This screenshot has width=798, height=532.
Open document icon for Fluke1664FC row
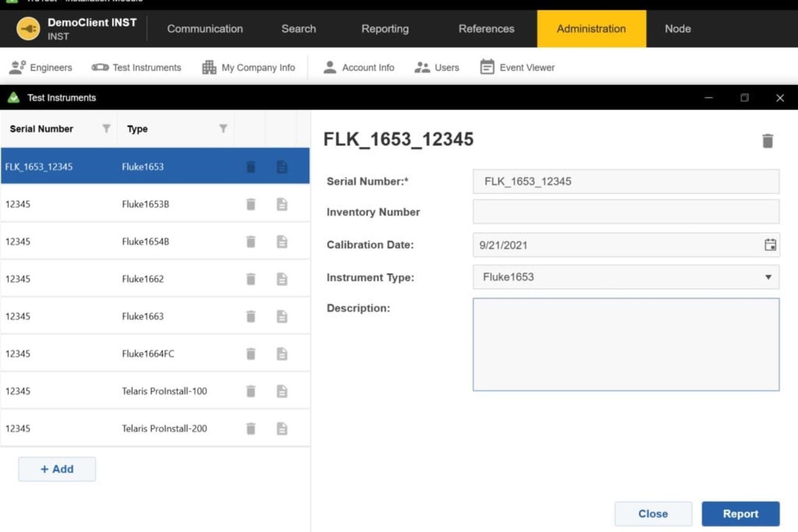coord(282,354)
